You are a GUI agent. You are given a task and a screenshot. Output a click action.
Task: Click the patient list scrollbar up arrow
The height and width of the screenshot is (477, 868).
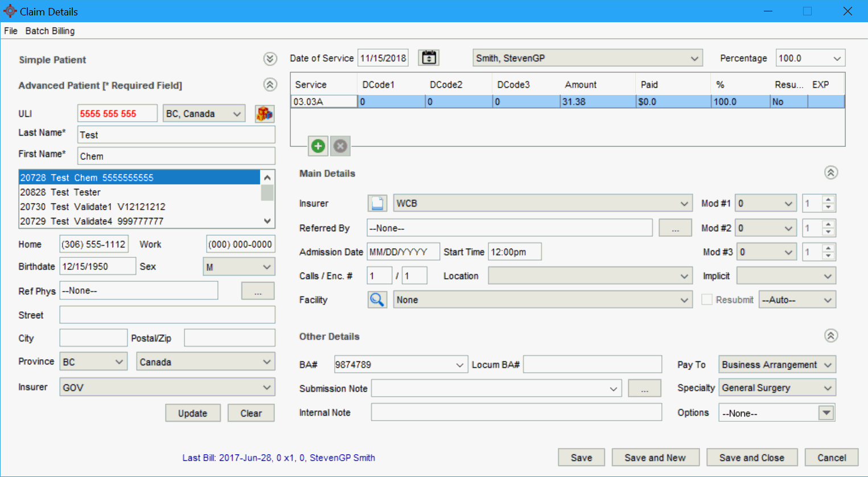coord(267,177)
